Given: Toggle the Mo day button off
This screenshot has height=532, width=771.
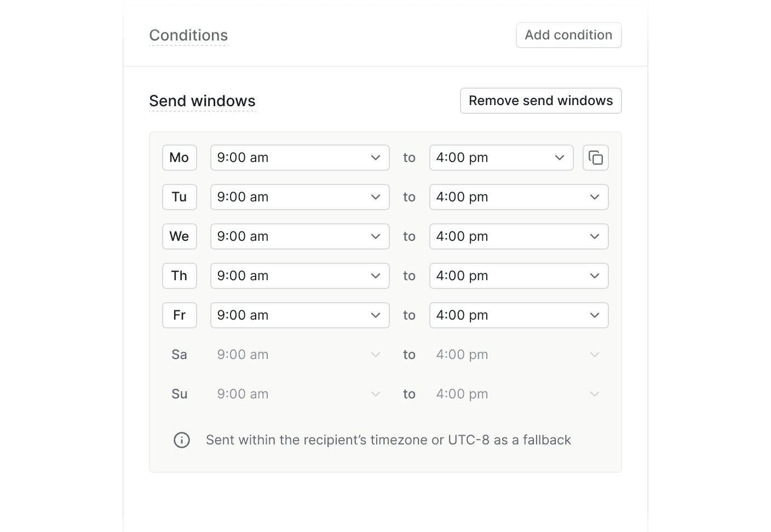Looking at the screenshot, I should [x=179, y=158].
